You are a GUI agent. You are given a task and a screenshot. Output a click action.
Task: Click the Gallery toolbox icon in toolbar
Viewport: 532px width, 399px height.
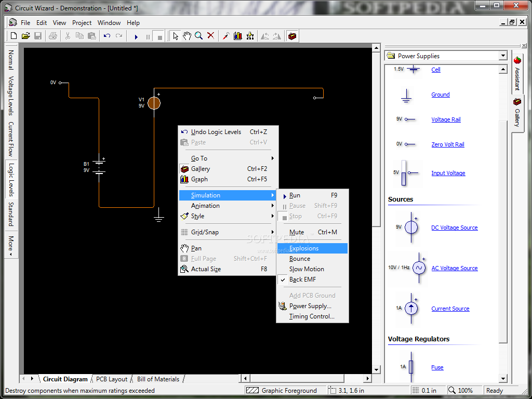[292, 36]
